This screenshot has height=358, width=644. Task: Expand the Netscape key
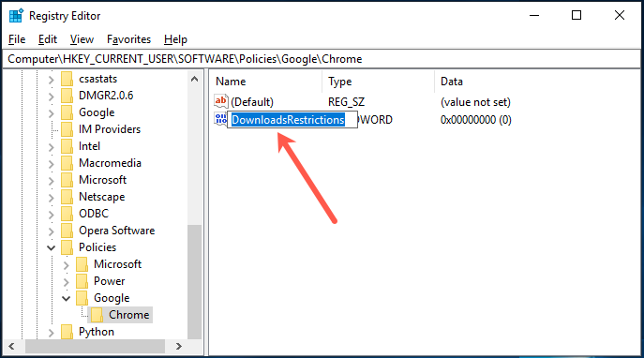point(51,197)
